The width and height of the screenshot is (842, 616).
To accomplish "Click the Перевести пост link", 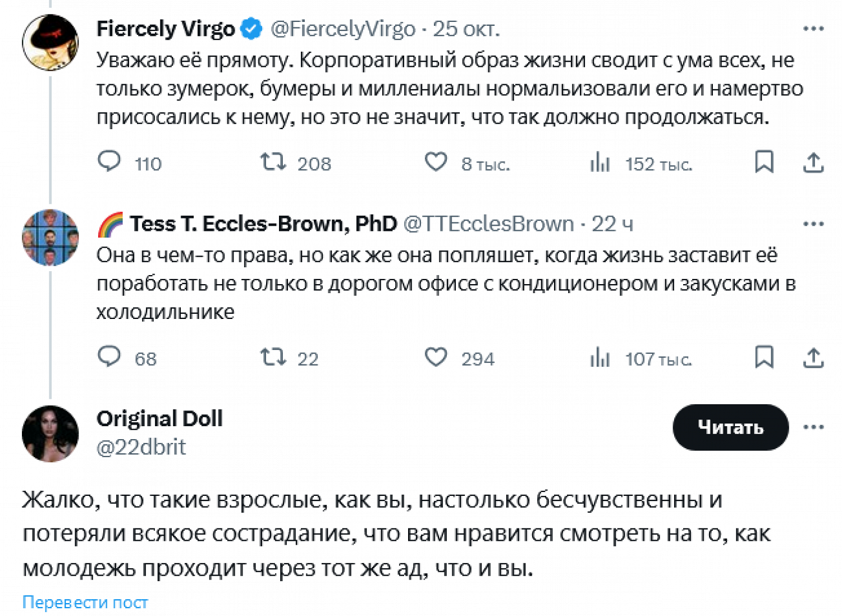I will click(85, 602).
